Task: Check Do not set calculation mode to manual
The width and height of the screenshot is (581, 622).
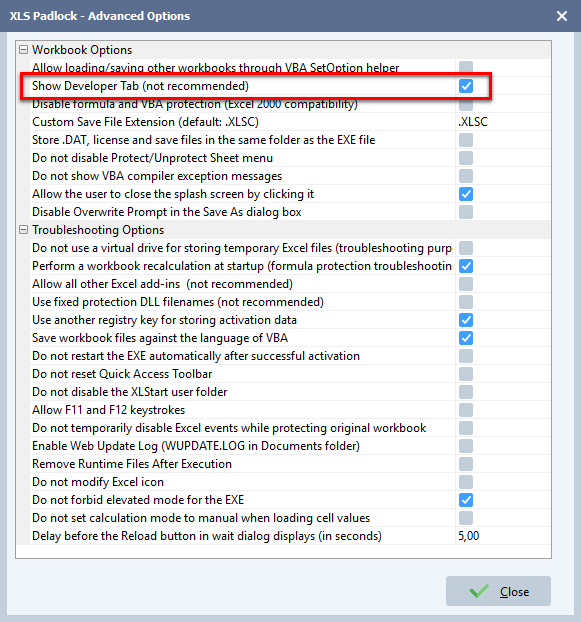Action: [x=466, y=518]
